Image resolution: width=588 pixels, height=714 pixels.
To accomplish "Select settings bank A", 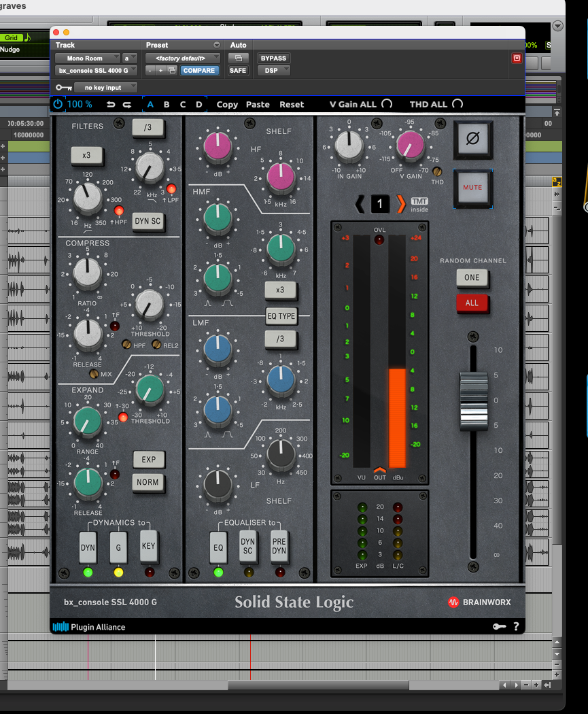I will pos(150,104).
